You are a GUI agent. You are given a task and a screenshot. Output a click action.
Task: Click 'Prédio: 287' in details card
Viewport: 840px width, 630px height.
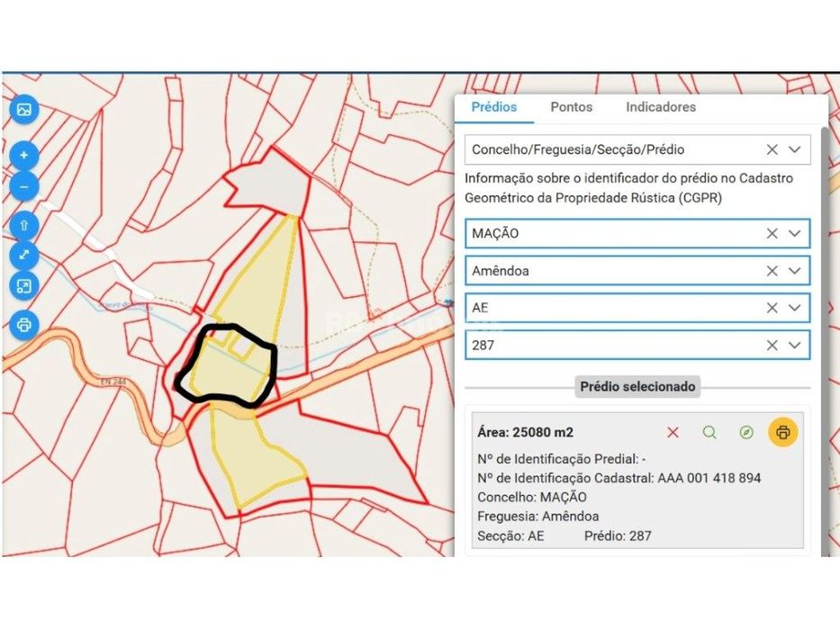[618, 535]
